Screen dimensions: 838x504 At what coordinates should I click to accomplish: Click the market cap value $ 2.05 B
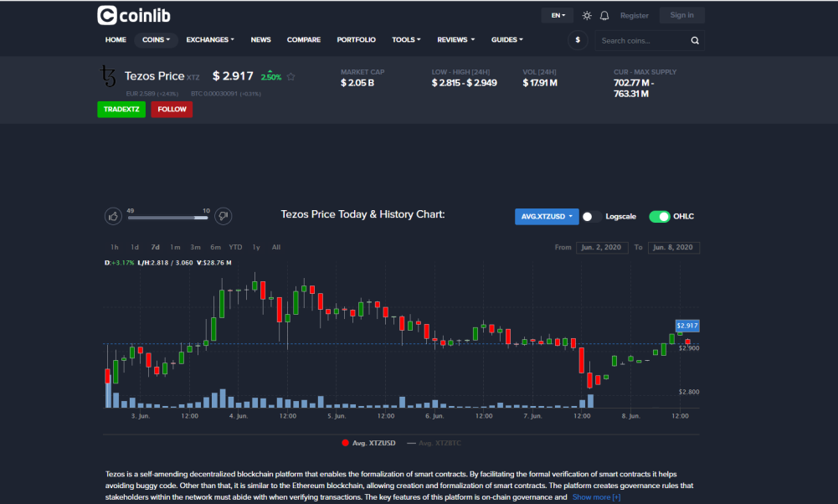pos(357,83)
